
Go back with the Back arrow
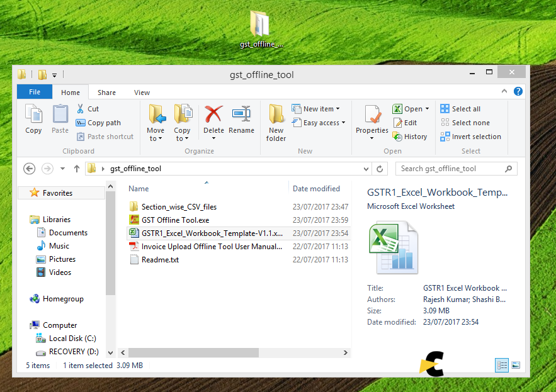click(30, 169)
